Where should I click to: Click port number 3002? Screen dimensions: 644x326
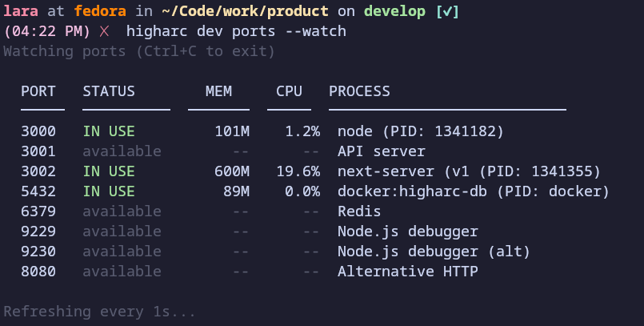[x=38, y=171]
